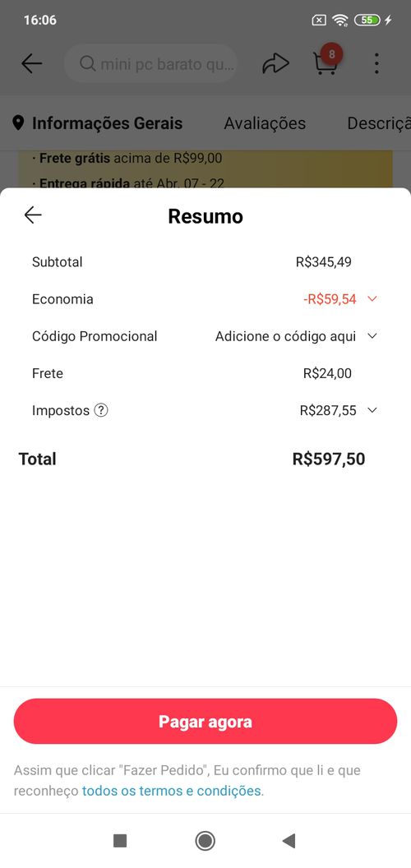The height and width of the screenshot is (868, 411).
Task: Tap the location pin icon by Informações Gerais
Action: (x=18, y=123)
